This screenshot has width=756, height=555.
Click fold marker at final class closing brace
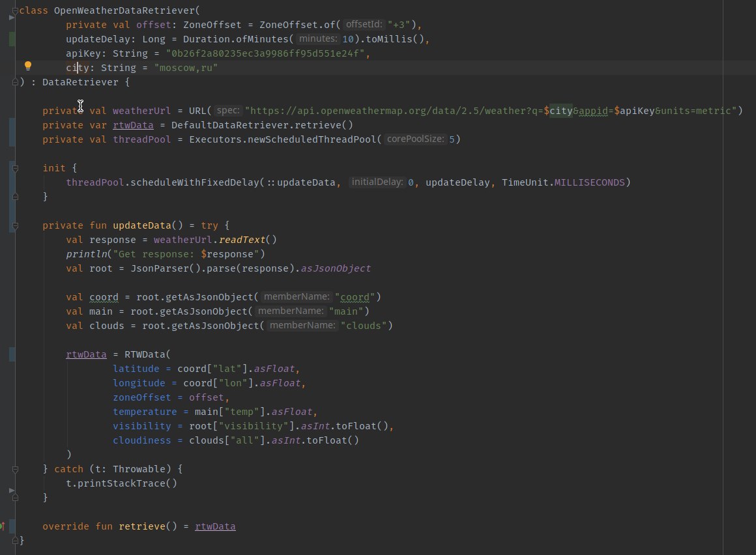[x=15, y=541]
